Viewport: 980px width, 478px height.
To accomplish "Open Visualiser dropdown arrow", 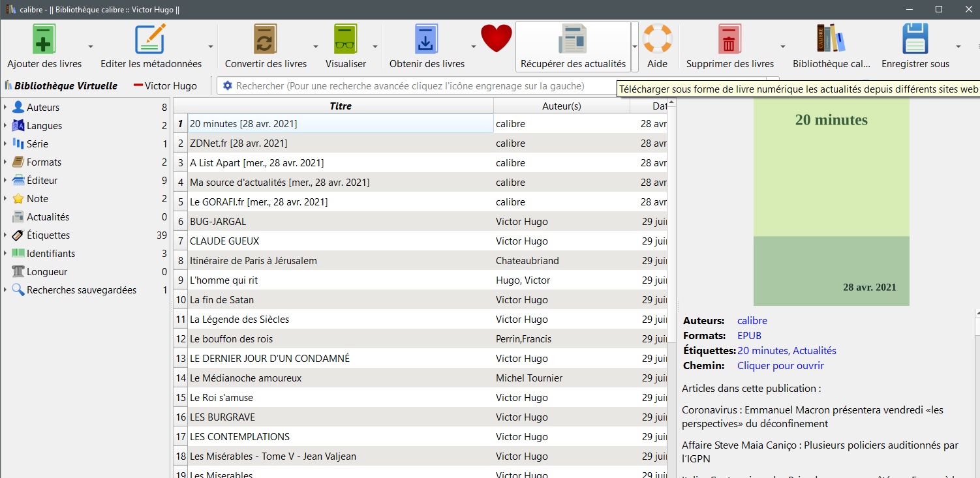I will coord(375,46).
